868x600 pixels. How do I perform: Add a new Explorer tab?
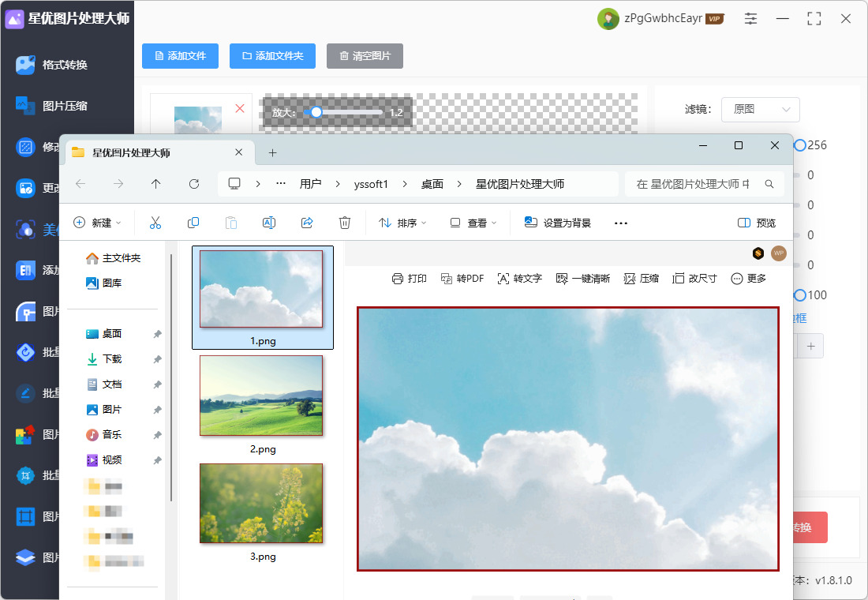272,153
